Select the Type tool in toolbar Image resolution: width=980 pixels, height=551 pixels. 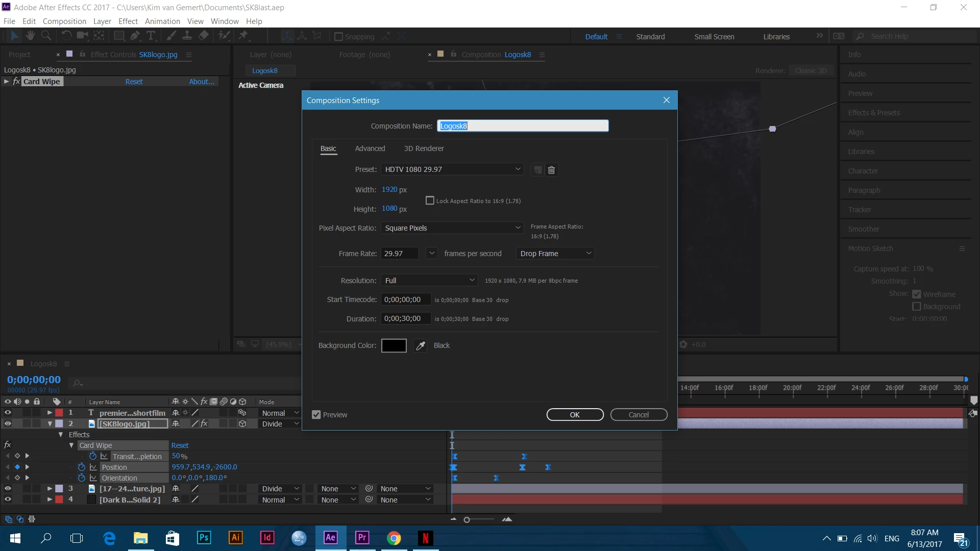[x=151, y=36]
